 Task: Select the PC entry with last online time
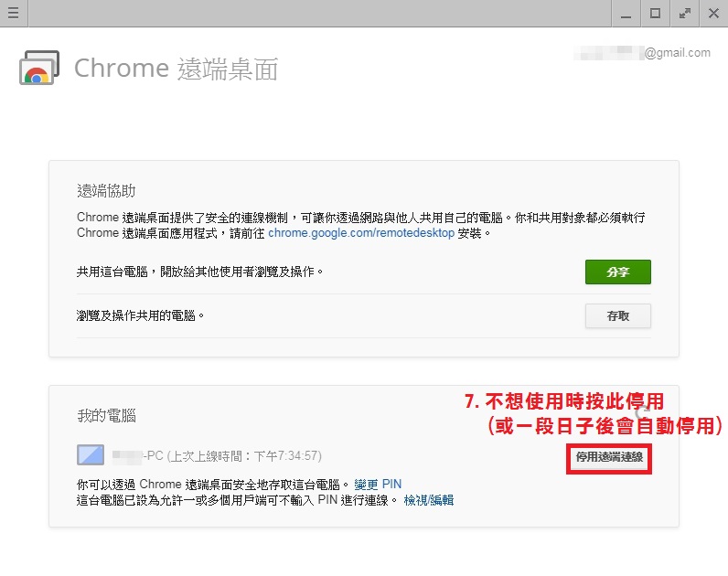pos(216,455)
